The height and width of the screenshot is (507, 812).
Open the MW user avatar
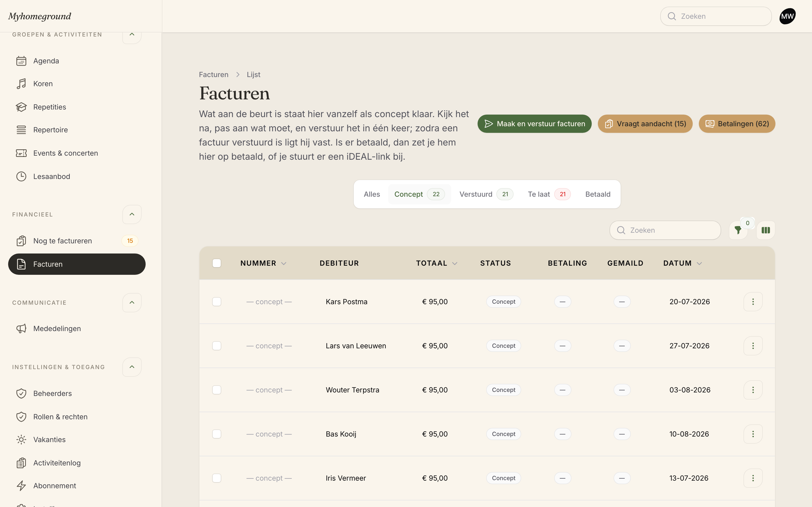point(787,16)
